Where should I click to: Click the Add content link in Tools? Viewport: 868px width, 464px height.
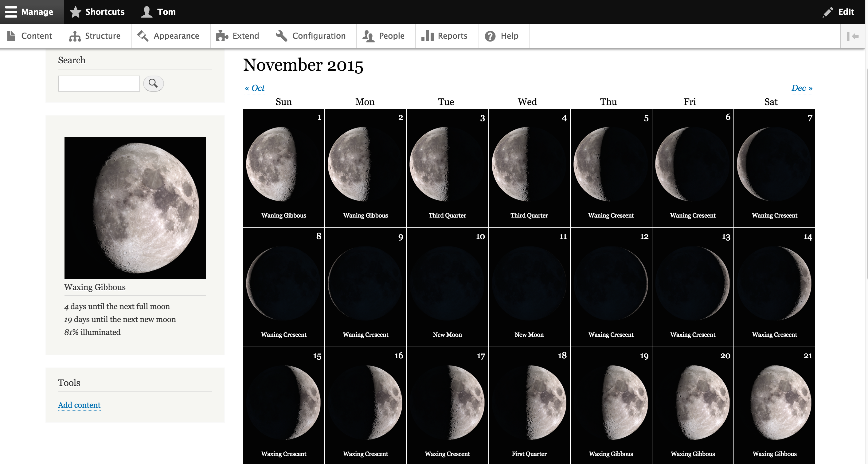coord(80,404)
